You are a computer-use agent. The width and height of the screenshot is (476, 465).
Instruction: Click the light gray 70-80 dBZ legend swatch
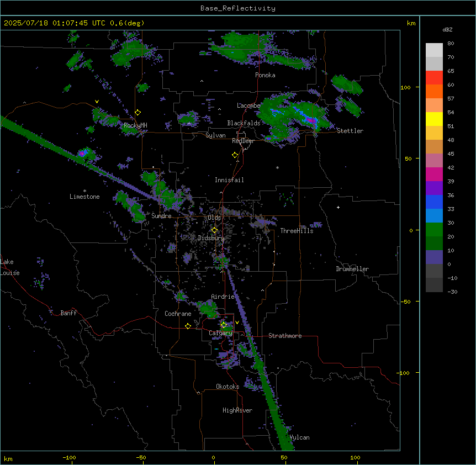pyautogui.click(x=434, y=50)
